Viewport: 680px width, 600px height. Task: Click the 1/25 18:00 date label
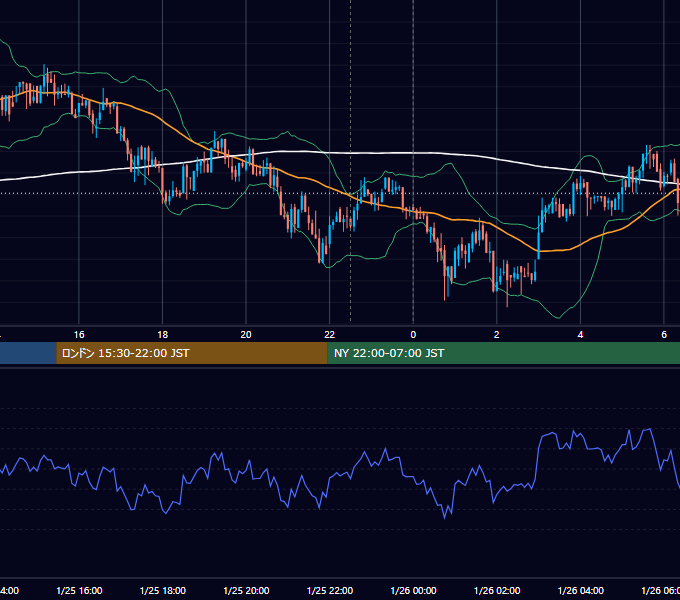[x=163, y=590]
